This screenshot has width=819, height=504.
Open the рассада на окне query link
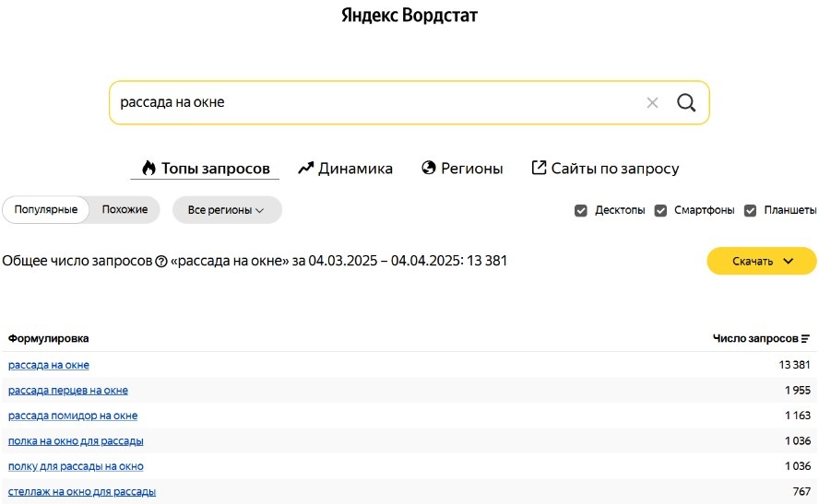point(49,365)
